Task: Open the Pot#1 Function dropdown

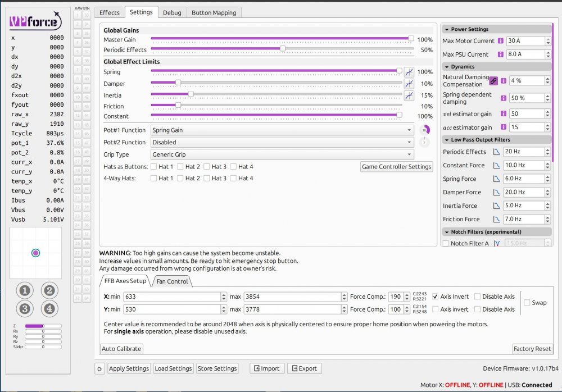Action: click(282, 130)
